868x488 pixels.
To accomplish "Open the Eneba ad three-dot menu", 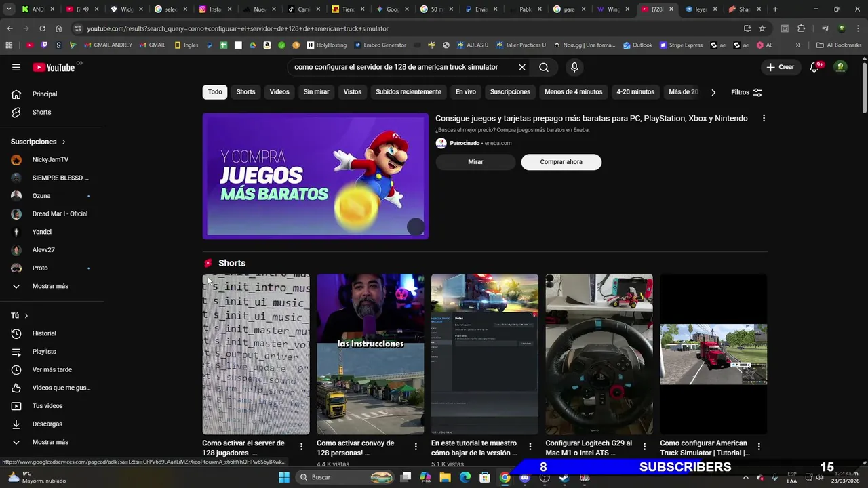I will [764, 118].
